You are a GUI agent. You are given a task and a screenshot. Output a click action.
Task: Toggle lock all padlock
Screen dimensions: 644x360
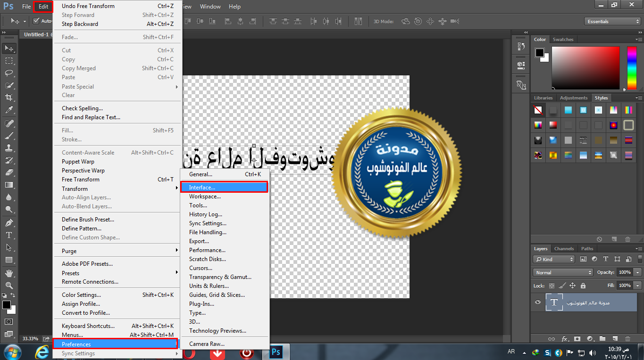click(583, 286)
